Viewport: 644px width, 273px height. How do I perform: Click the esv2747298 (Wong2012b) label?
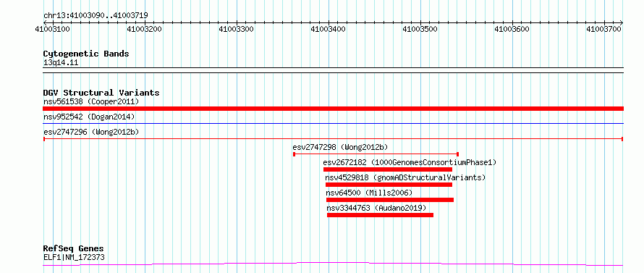click(340, 147)
